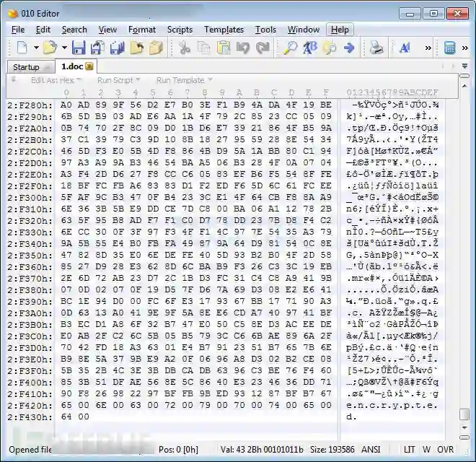Select the address row 2:F280h
476x462 pixels.
[30, 105]
